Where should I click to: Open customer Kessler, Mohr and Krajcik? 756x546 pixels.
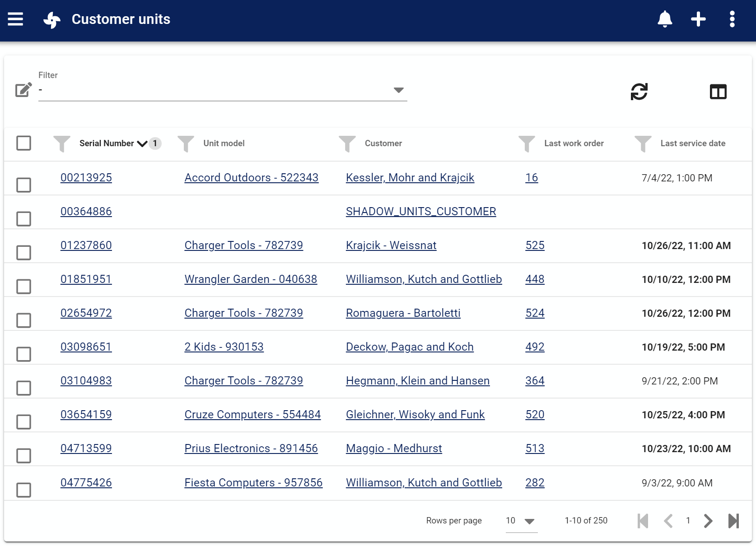(410, 177)
